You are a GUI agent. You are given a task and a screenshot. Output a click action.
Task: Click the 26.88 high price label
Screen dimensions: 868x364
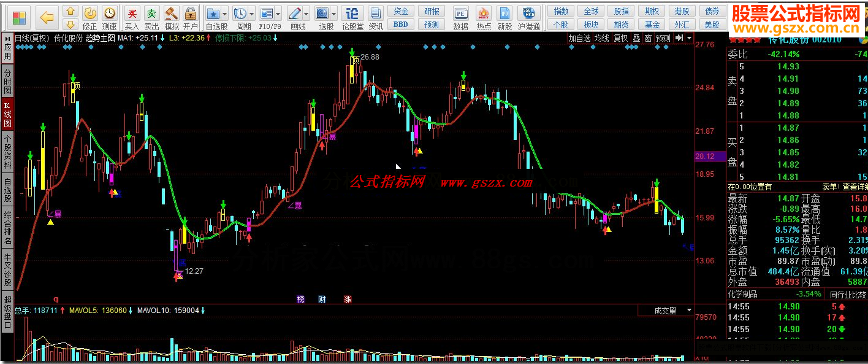click(370, 57)
